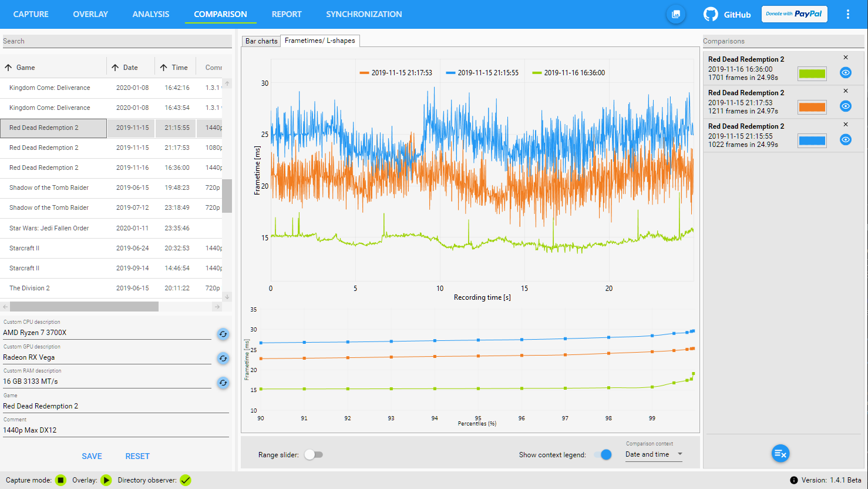The height and width of the screenshot is (489, 868).
Task: Hide the 2019-11-15 21:15:55 comparison graph
Action: pyautogui.click(x=846, y=140)
